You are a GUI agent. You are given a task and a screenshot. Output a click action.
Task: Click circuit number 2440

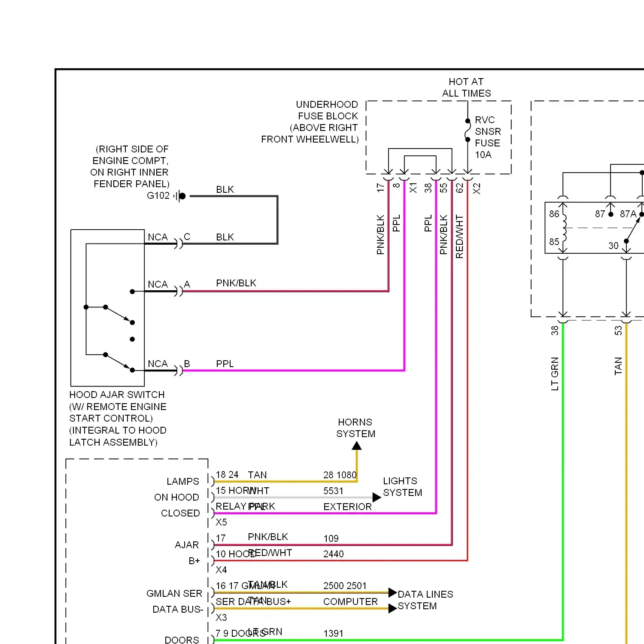coord(334,554)
